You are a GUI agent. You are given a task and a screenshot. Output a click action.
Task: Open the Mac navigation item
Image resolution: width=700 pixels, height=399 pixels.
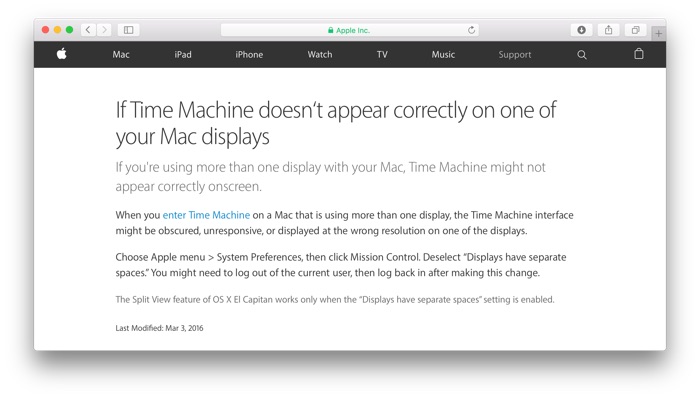[121, 54]
